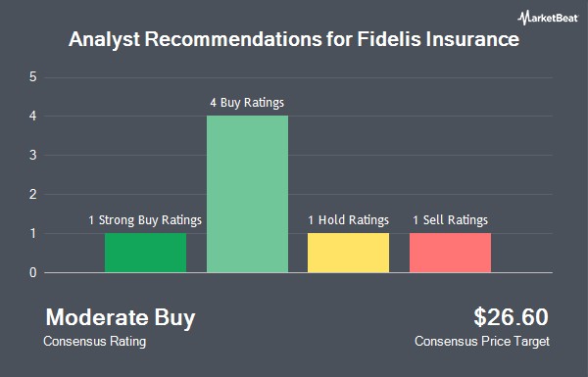Click the '1 Sell Ratings' label

point(451,220)
